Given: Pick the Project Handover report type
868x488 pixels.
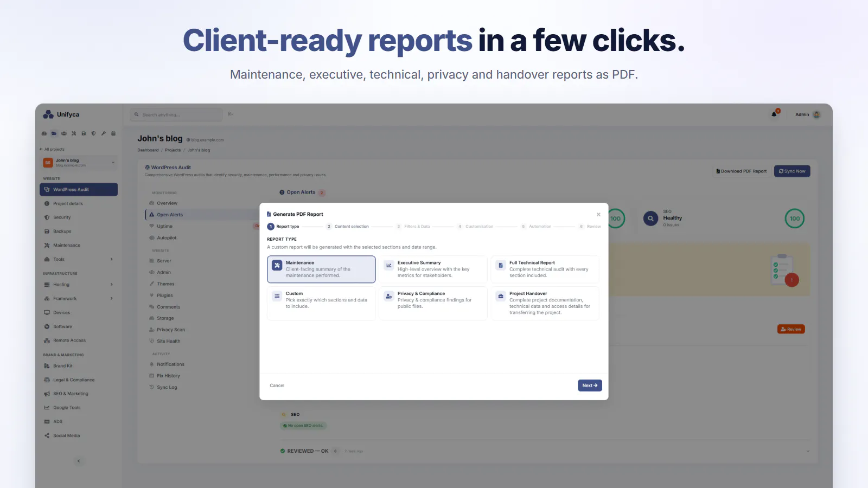Looking at the screenshot, I should click(545, 303).
